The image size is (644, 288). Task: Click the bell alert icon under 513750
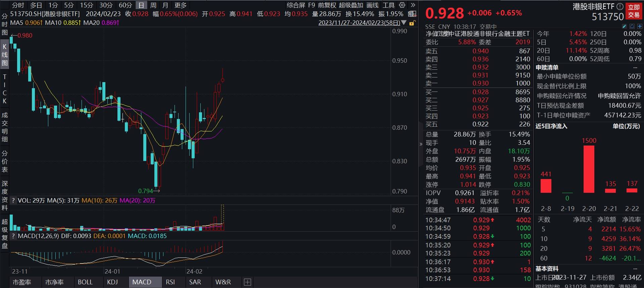coord(632,26)
